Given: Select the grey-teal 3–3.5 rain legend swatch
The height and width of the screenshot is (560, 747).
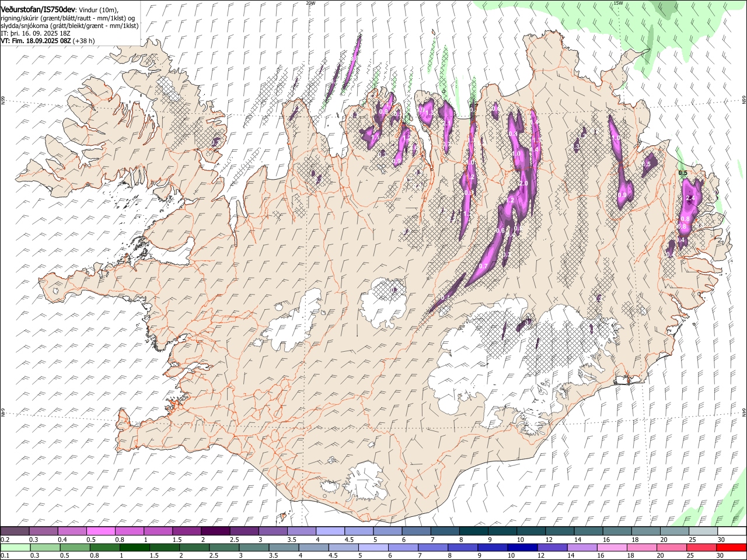Looking at the screenshot, I should 254,548.
